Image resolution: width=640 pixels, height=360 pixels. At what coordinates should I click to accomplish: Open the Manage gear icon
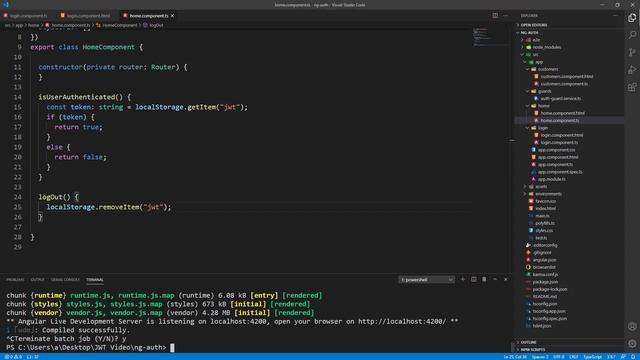coord(632,344)
